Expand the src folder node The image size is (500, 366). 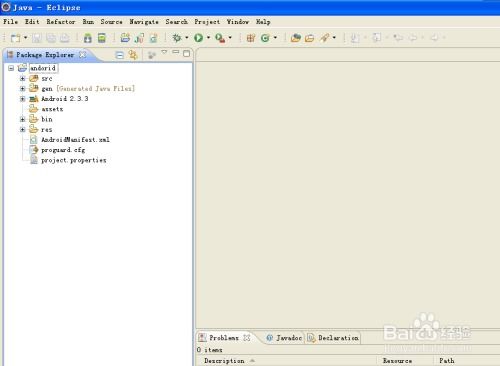(x=22, y=79)
